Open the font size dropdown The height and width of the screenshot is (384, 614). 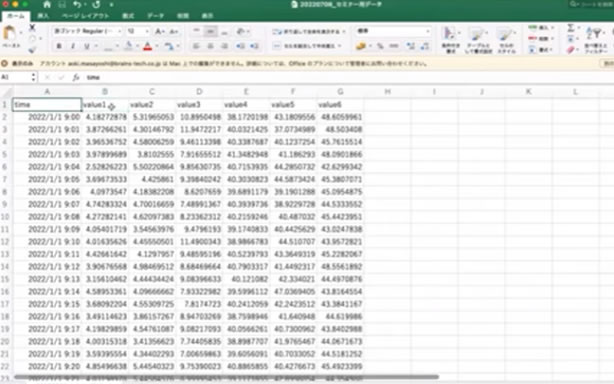138,31
